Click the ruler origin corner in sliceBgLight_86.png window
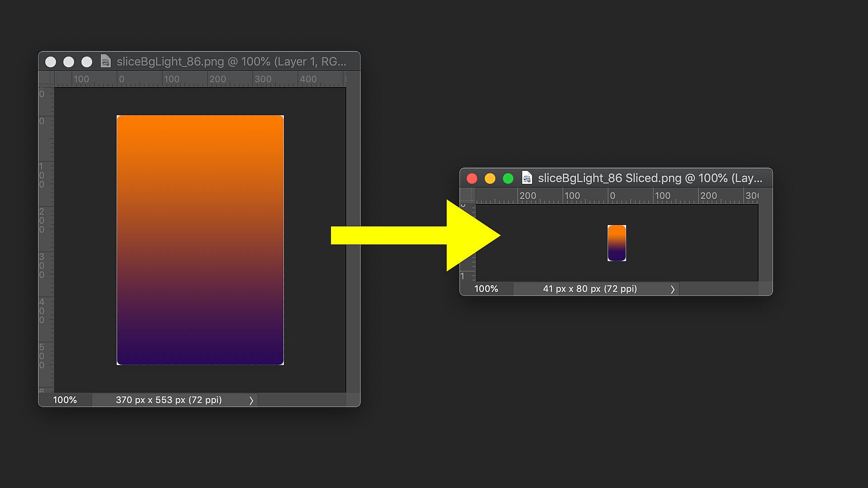868x488 pixels. 46,79
